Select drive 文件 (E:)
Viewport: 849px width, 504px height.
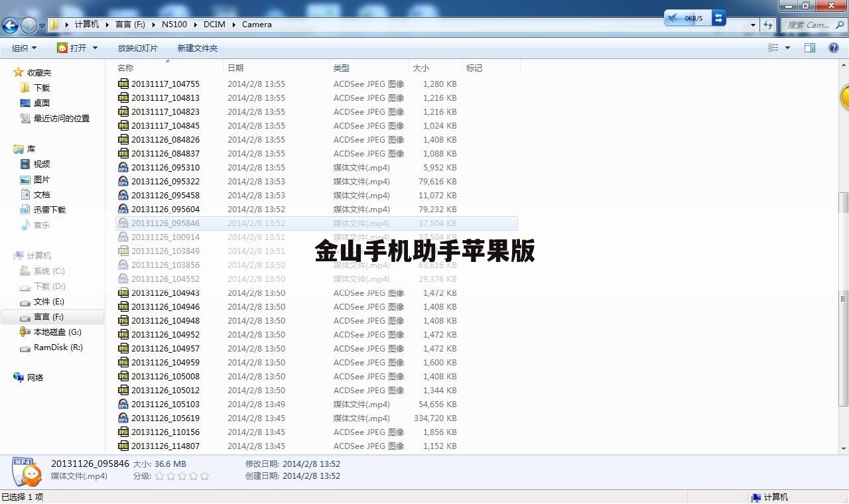(49, 301)
